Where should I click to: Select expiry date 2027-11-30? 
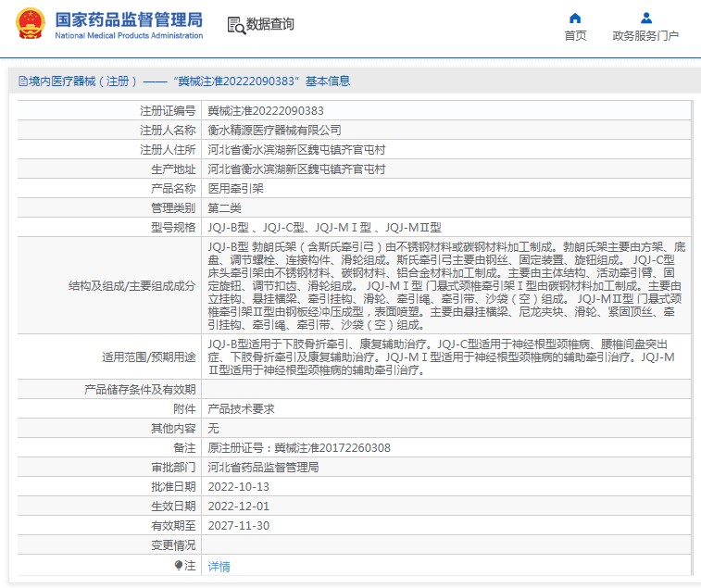238,525
